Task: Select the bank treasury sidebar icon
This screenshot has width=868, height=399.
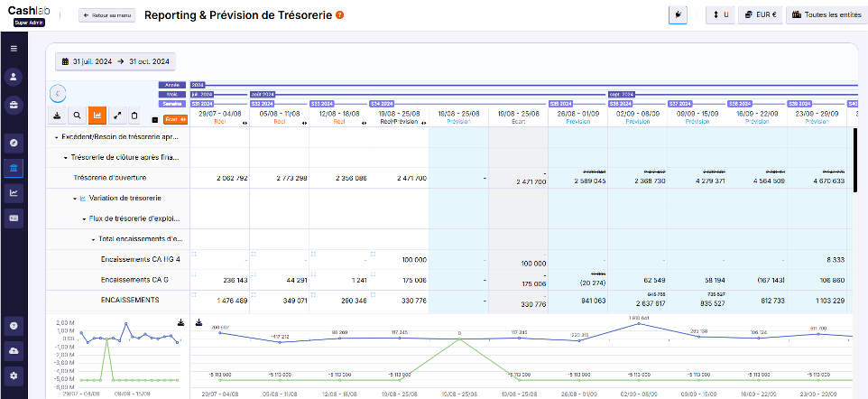Action: [x=14, y=168]
